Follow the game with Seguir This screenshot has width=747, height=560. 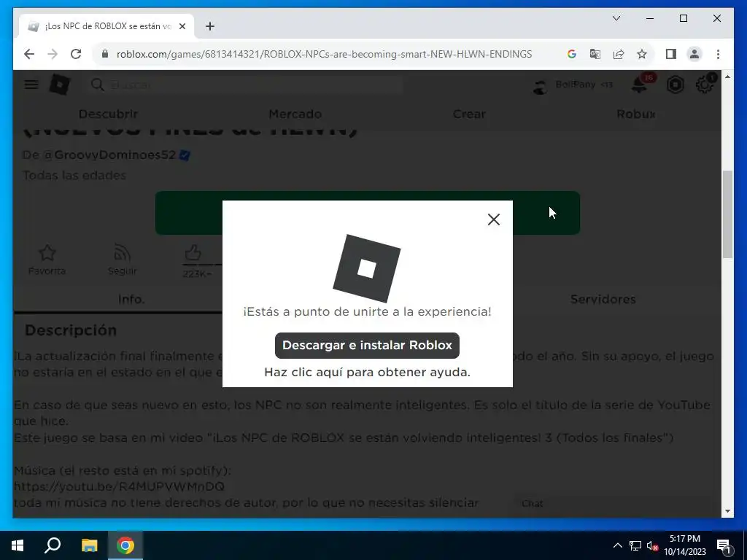[122, 260]
